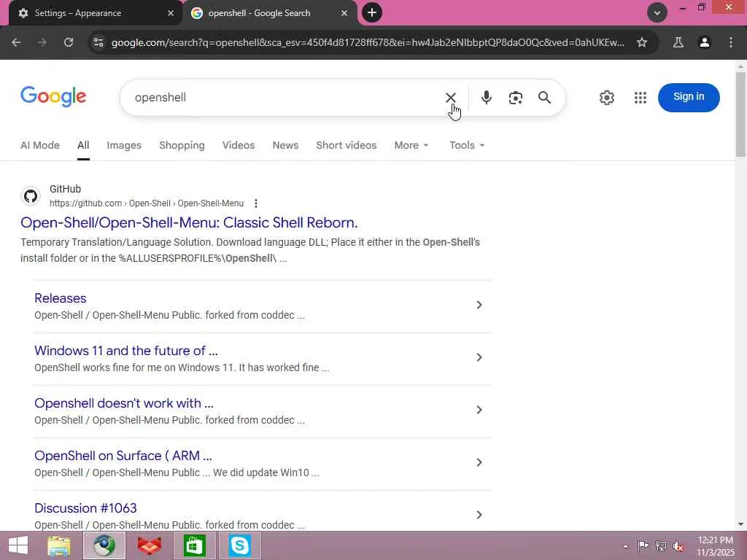Click https://github.com › Open-Shell breadcrumb URL

(146, 203)
